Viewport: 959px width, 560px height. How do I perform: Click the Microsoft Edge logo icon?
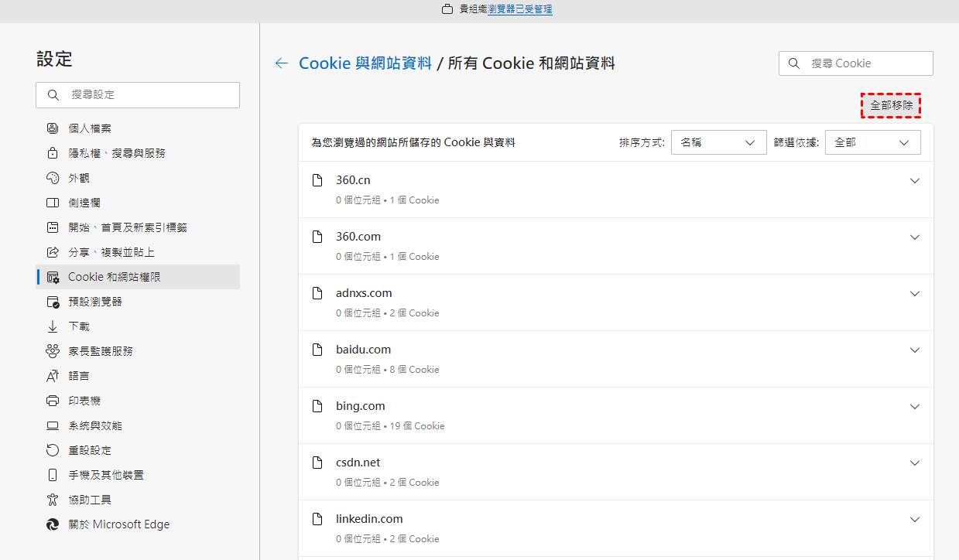click(53, 524)
